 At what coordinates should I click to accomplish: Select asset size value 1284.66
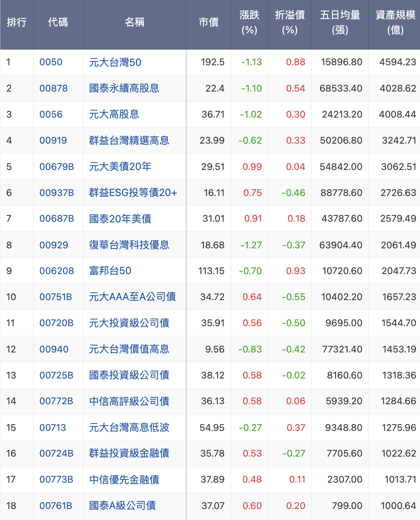click(x=398, y=401)
